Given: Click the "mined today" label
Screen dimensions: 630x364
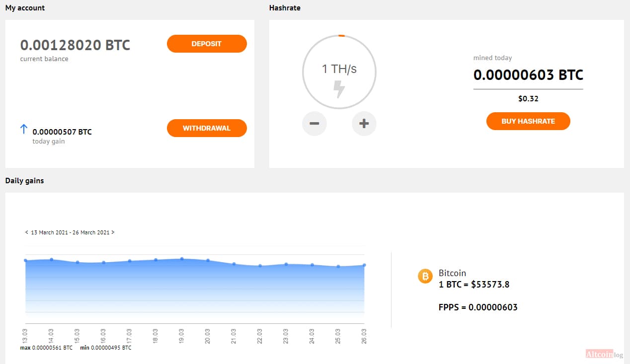Looking at the screenshot, I should pyautogui.click(x=492, y=58).
